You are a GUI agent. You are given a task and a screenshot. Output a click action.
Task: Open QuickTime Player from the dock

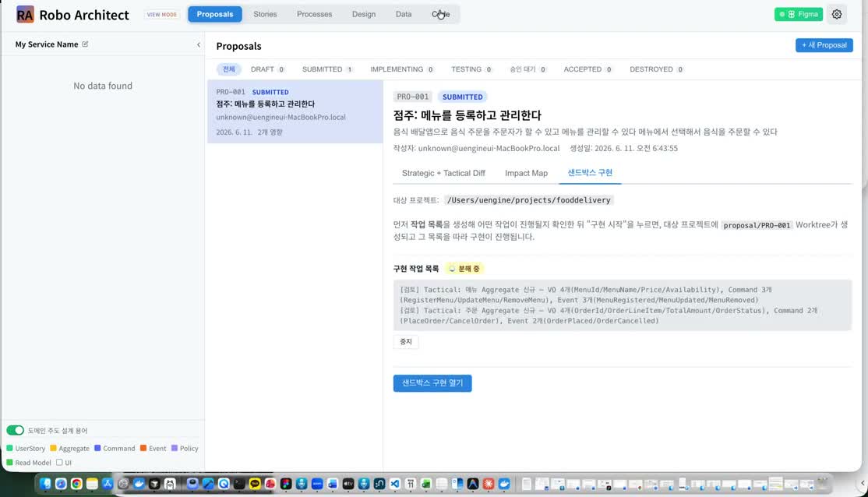coord(224,484)
